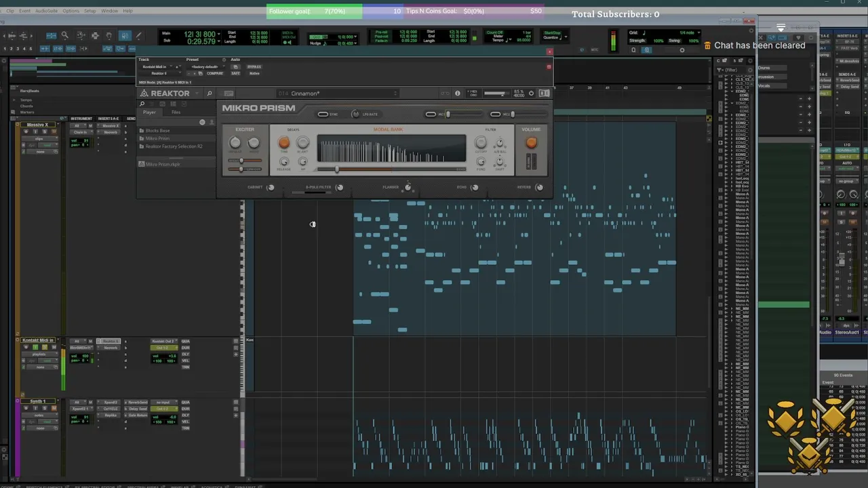The image size is (868, 488).
Task: Click the Flanger effect knob
Action: (x=408, y=187)
